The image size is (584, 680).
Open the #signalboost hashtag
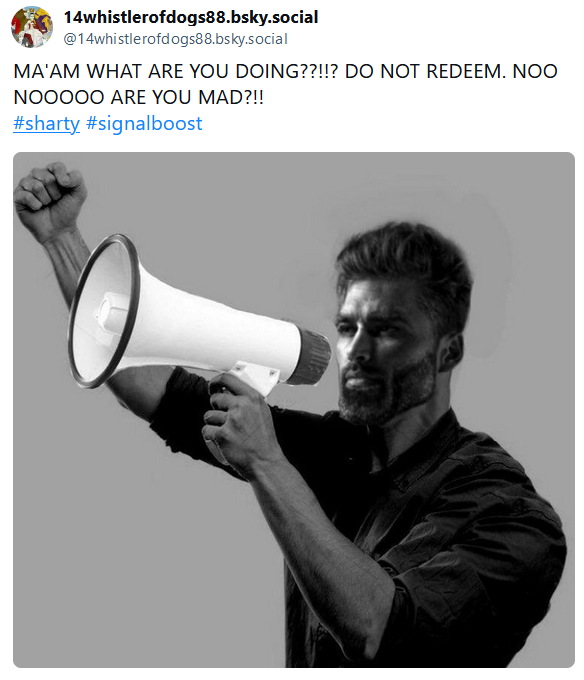pos(144,123)
